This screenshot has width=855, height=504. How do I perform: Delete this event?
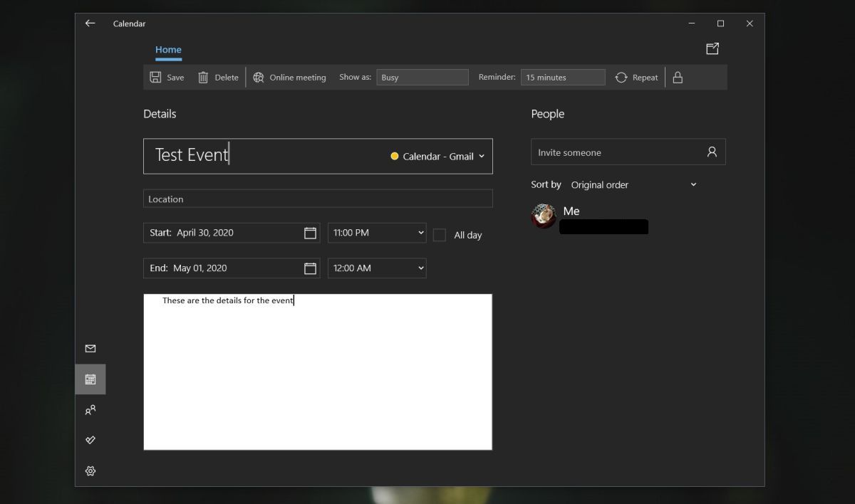[218, 77]
